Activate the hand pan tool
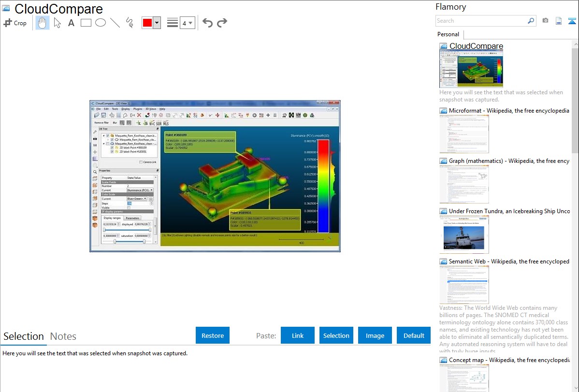Screen dimensions: 579x392 coord(43,23)
